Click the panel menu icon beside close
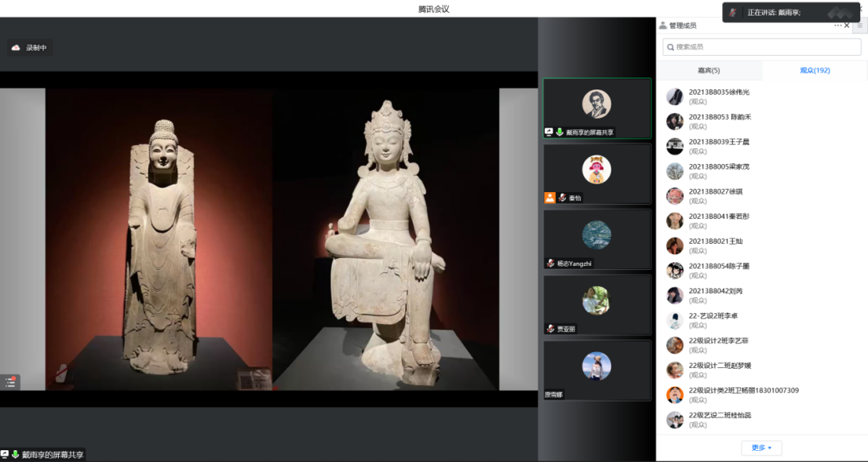The height and width of the screenshot is (462, 868). click(x=859, y=25)
